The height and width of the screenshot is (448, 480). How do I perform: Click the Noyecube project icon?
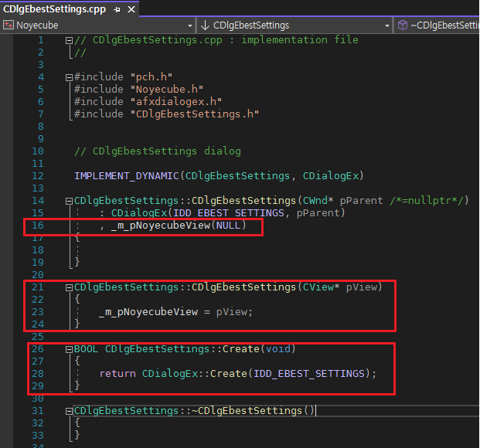coord(9,25)
